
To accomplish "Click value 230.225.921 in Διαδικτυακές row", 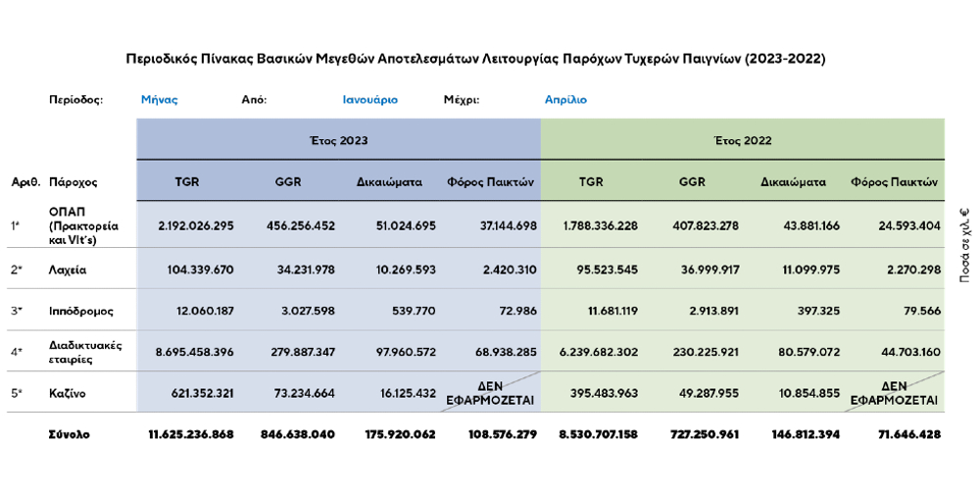I will point(706,352).
